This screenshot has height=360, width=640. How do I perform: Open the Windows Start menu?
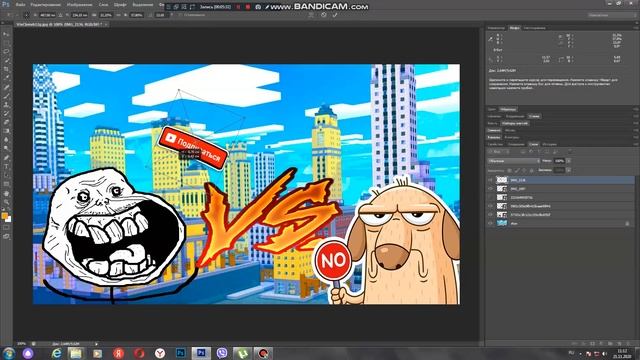coord(9,353)
